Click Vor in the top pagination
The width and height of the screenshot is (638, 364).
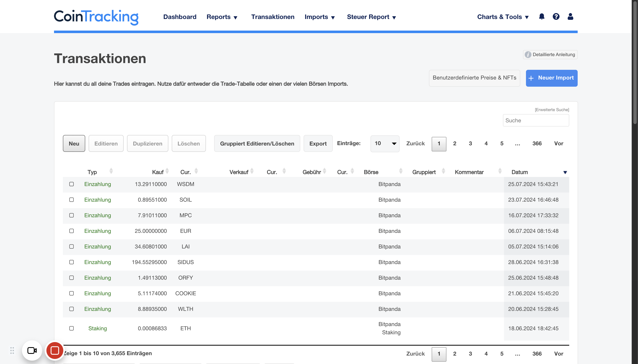559,143
